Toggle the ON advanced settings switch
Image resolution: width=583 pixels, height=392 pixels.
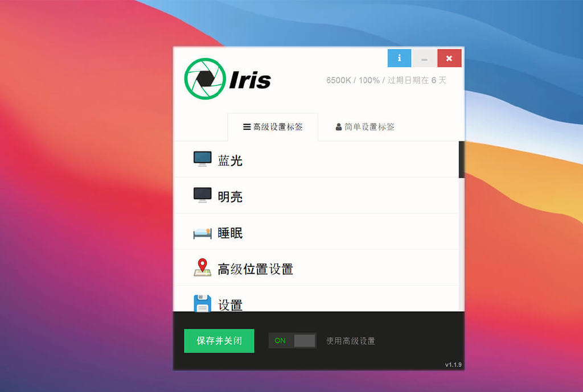tap(293, 340)
